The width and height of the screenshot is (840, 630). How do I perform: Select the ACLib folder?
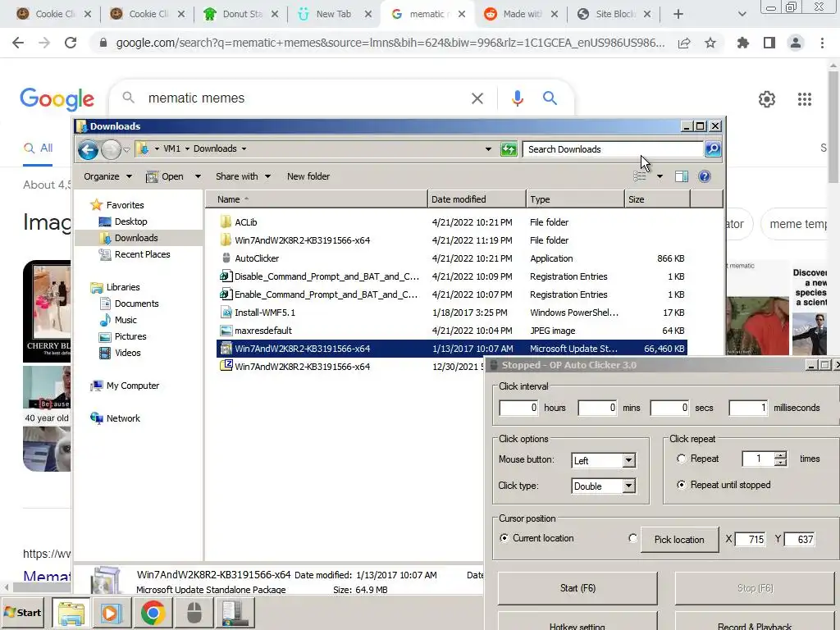pos(245,222)
